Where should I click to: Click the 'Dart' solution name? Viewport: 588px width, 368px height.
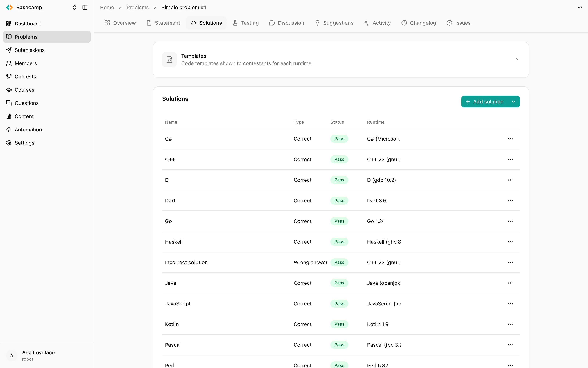[x=170, y=201]
